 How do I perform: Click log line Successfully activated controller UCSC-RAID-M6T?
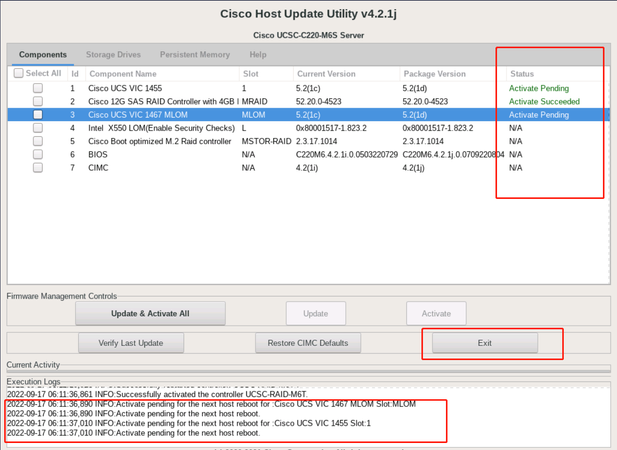(x=157, y=394)
